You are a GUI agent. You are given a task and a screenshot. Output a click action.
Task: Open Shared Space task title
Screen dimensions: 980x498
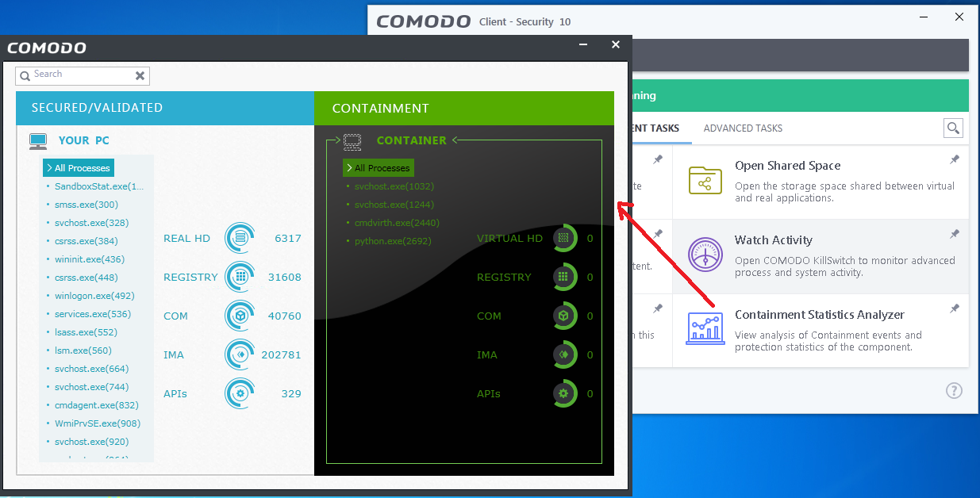pos(787,166)
